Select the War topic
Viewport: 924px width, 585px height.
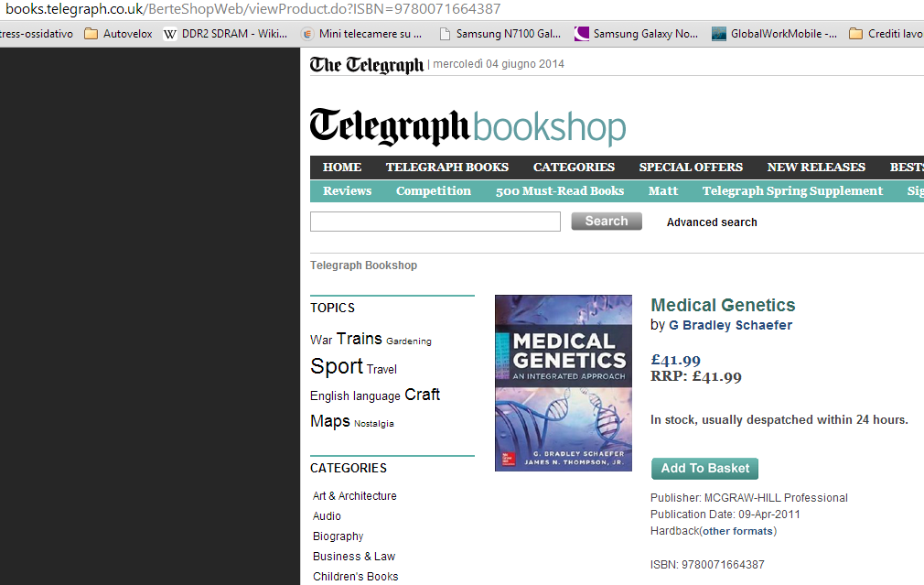pyautogui.click(x=321, y=340)
